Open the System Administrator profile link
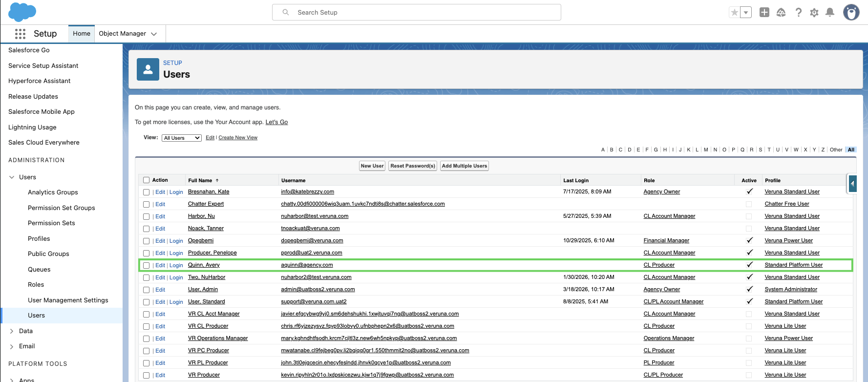The width and height of the screenshot is (868, 382). [x=791, y=290]
